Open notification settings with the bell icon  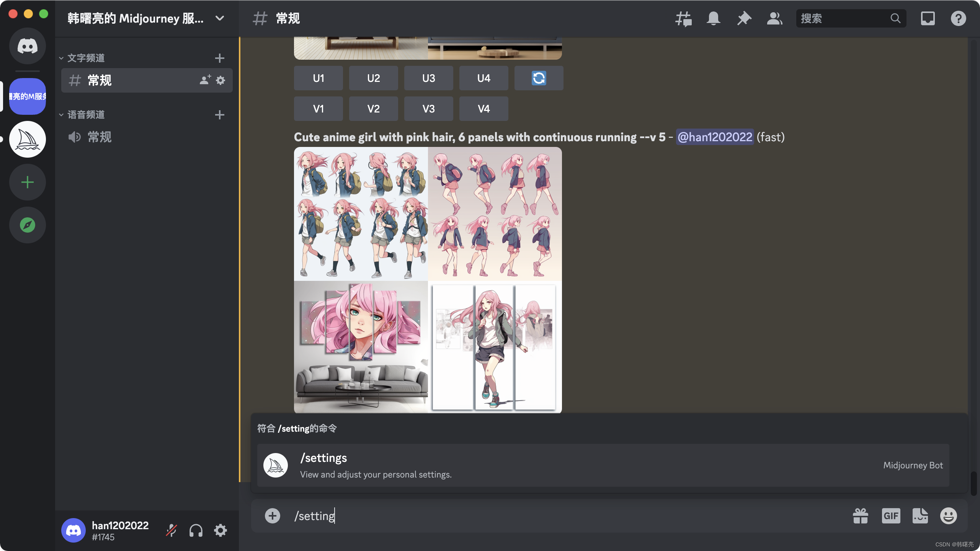coord(714,18)
